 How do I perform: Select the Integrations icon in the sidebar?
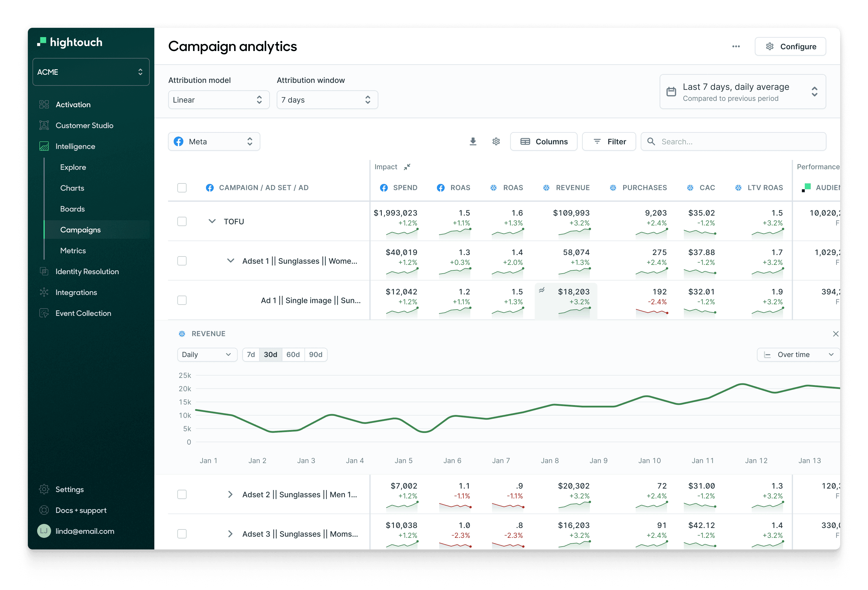44,292
